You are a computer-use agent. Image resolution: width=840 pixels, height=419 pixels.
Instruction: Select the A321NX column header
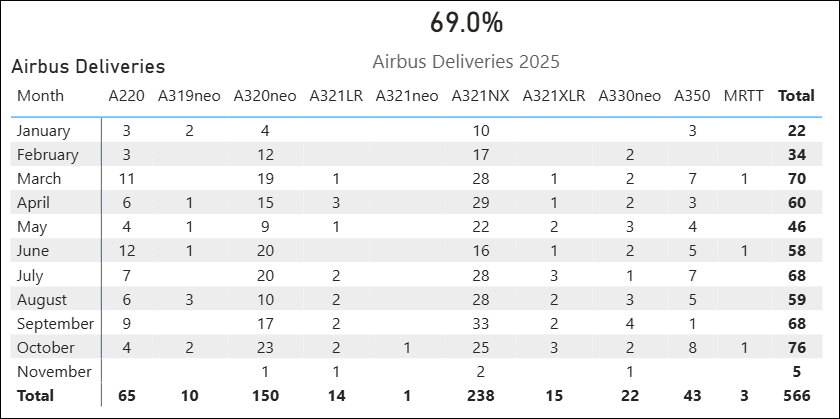point(481,96)
